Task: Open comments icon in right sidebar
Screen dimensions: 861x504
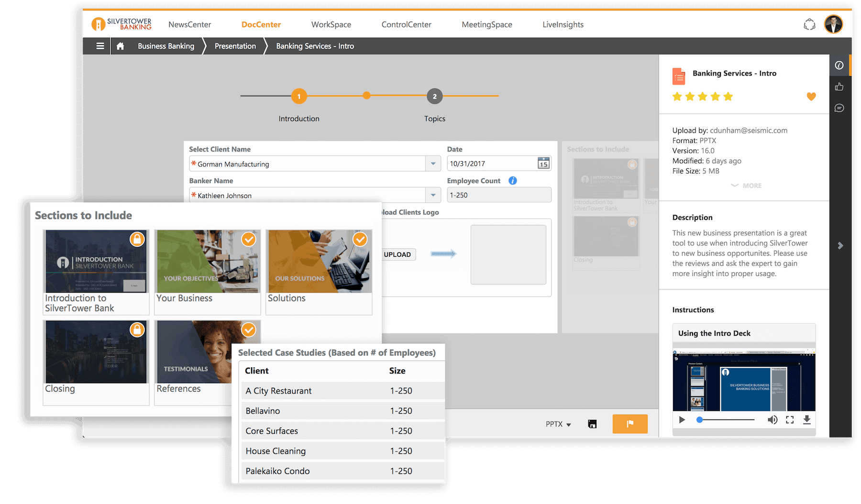Action: 839,108
